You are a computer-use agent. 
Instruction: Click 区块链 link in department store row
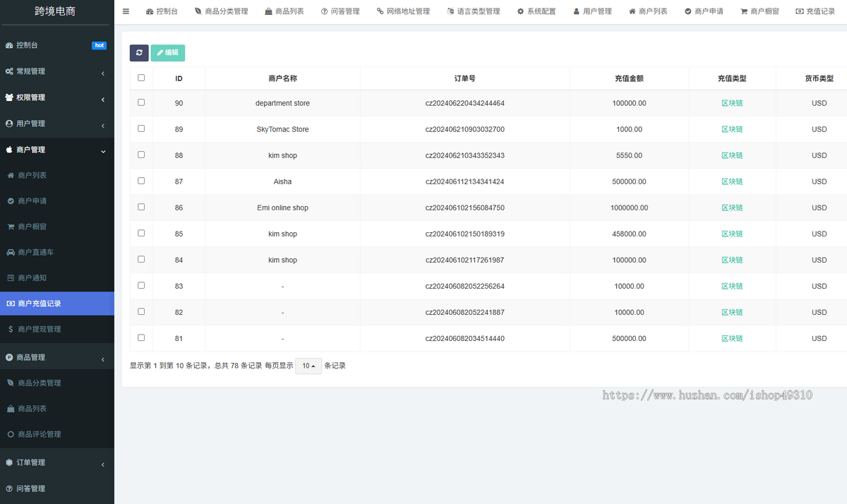point(732,103)
